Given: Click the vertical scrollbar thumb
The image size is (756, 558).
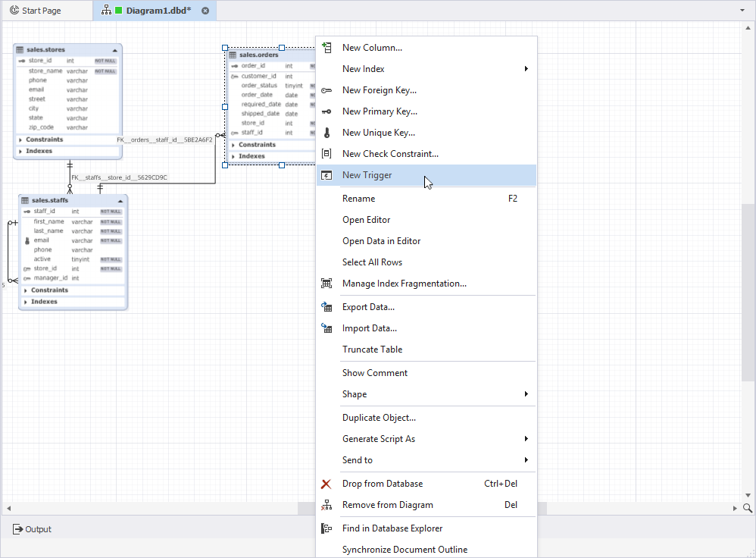Looking at the screenshot, I should [748, 292].
